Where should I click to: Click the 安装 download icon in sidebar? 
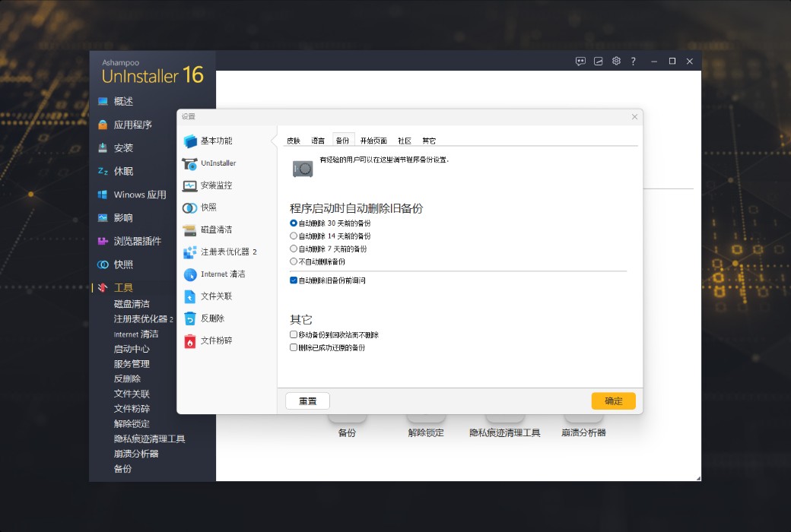click(x=103, y=147)
